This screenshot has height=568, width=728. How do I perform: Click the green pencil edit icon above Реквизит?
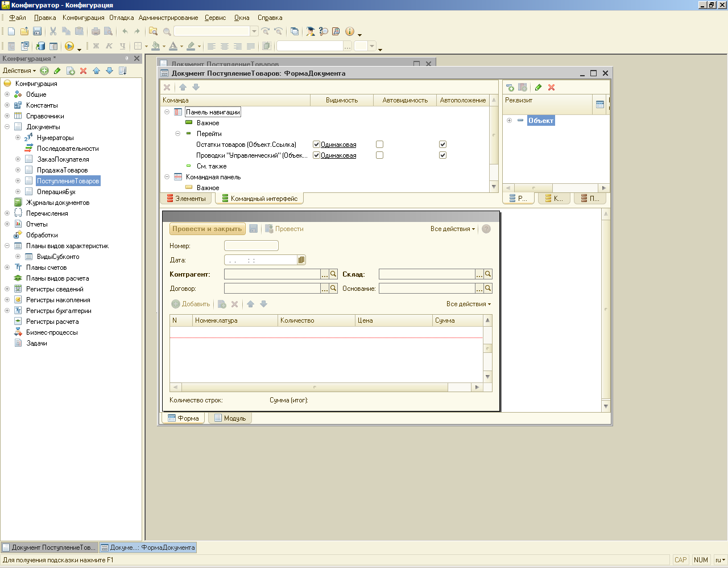(538, 87)
